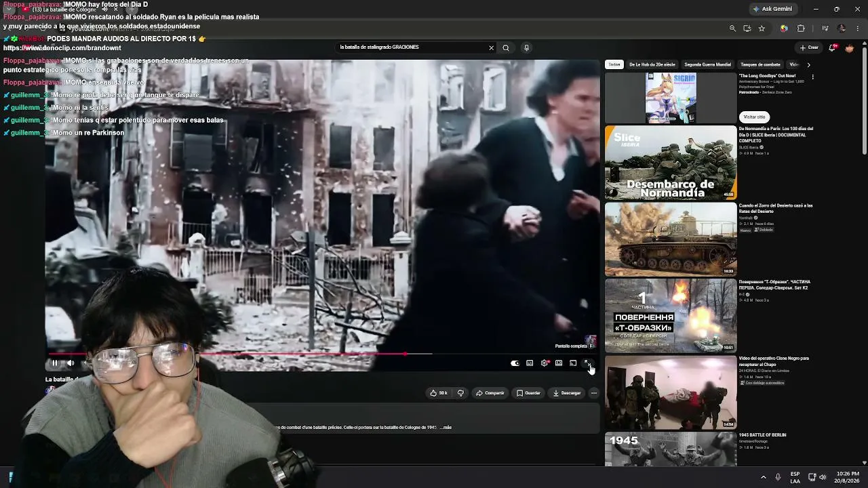
Task: Like the video showing 30 k likes
Action: pos(439,393)
